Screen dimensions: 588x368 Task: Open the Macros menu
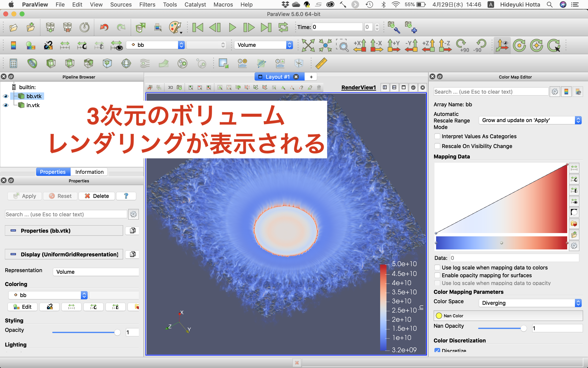223,4
